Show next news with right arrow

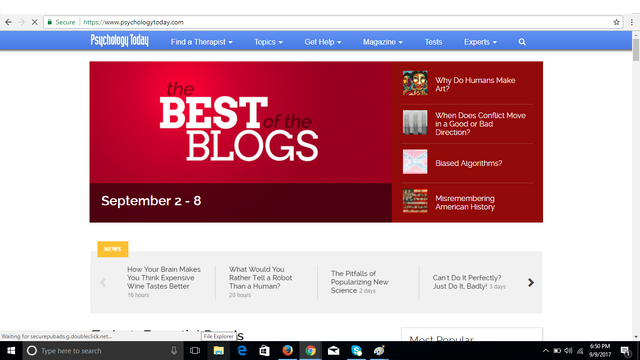coord(531,282)
